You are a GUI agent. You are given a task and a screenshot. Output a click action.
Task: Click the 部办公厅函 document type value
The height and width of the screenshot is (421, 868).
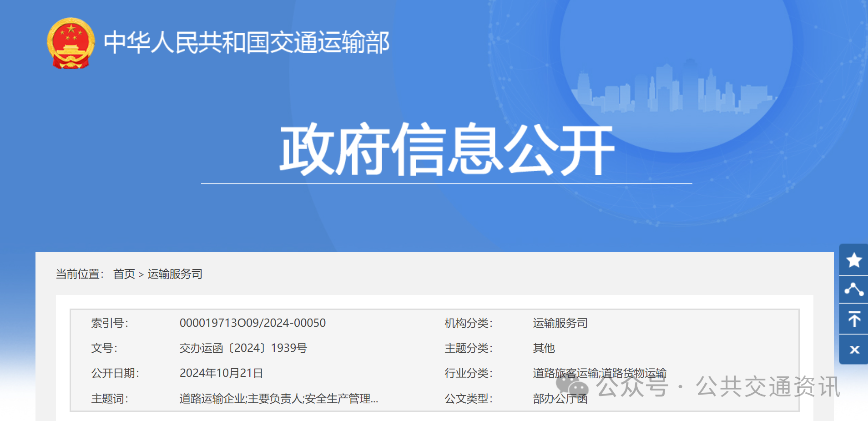point(560,399)
